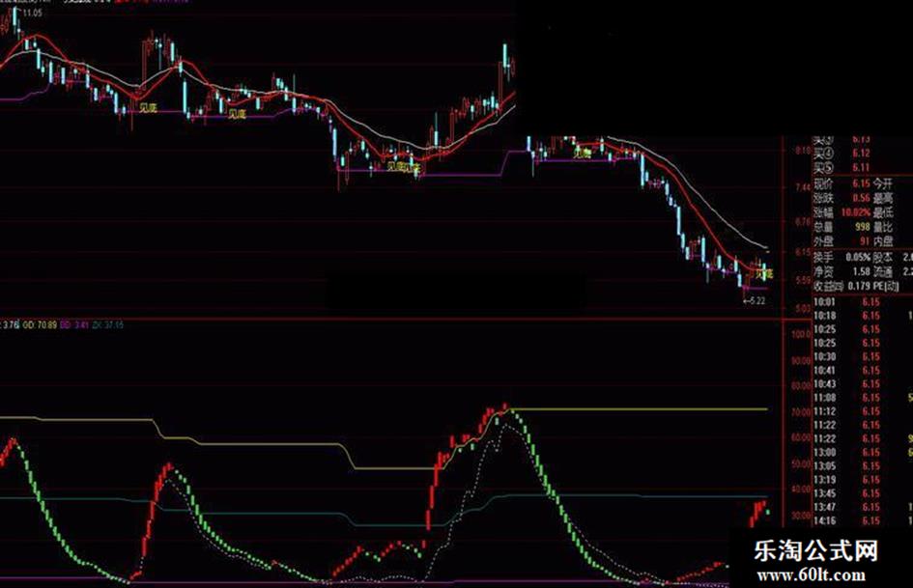
Task: Select the 11:12 trade tick row
Action: [863, 411]
